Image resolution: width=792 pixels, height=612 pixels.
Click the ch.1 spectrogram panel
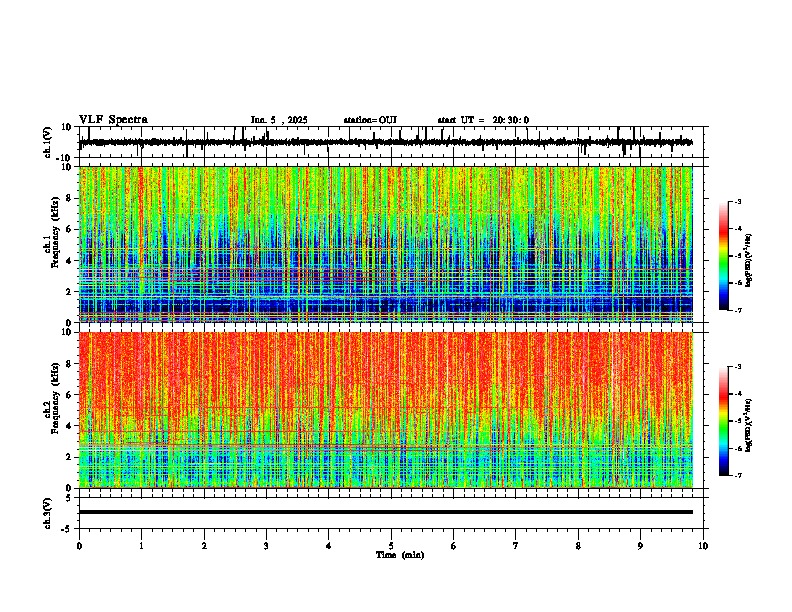[x=386, y=244]
